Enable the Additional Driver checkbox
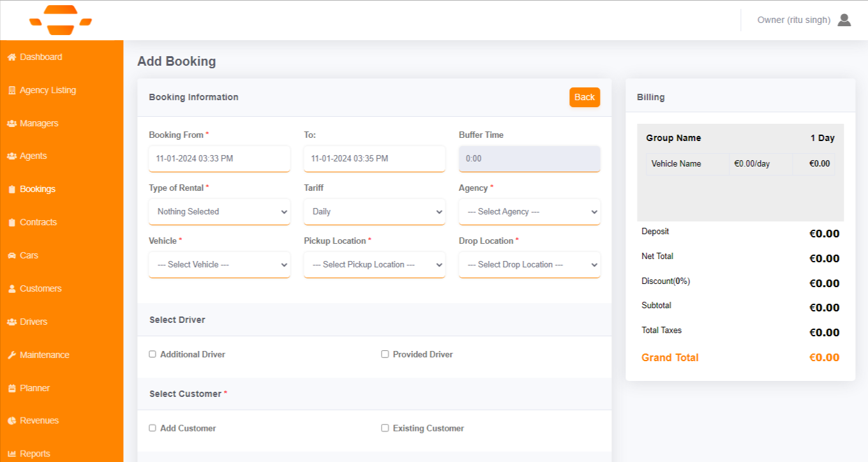 tap(153, 354)
